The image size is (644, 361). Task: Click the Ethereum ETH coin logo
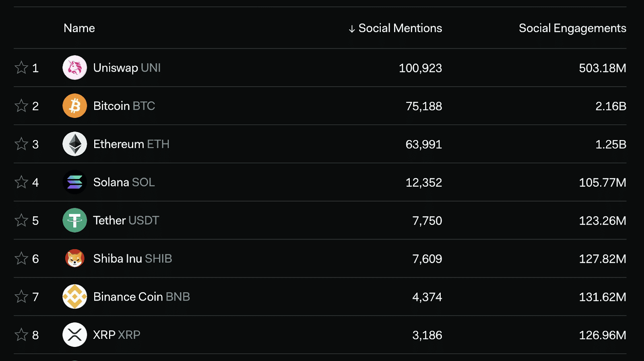[x=75, y=144]
